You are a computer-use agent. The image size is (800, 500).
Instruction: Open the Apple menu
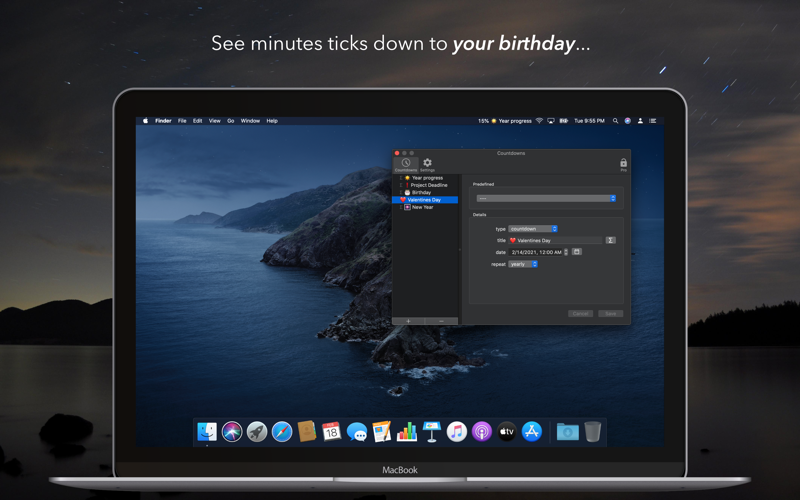145,121
